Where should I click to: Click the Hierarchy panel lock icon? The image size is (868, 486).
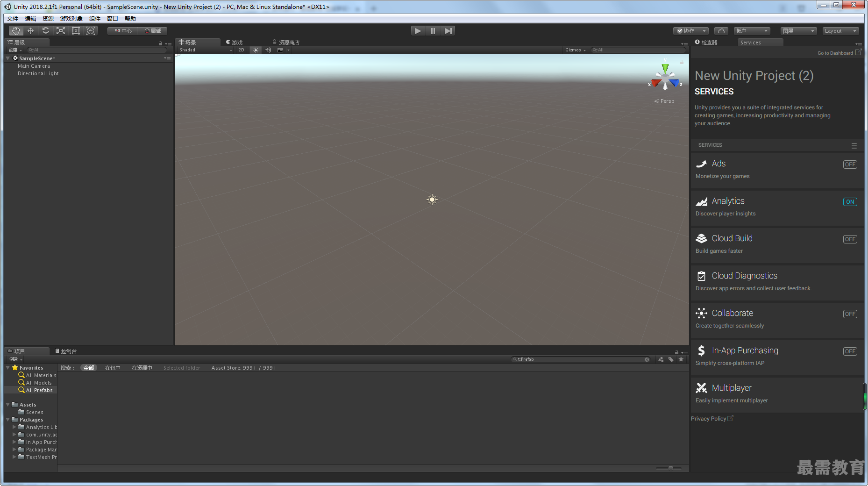point(160,43)
